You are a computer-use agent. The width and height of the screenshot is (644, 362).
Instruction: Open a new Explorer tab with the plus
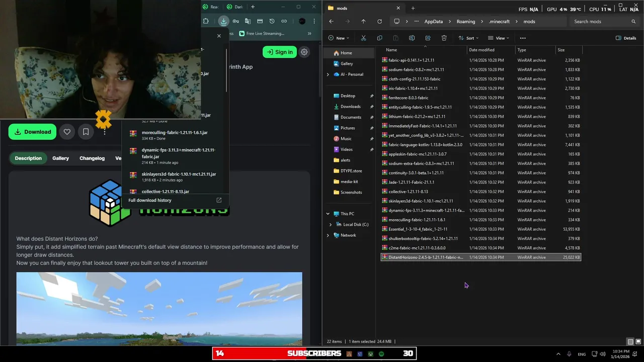(x=413, y=8)
